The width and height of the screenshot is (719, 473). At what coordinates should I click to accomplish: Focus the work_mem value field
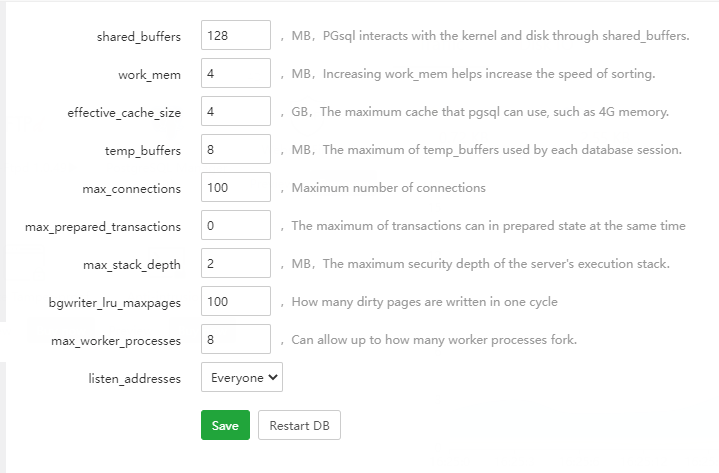(236, 74)
